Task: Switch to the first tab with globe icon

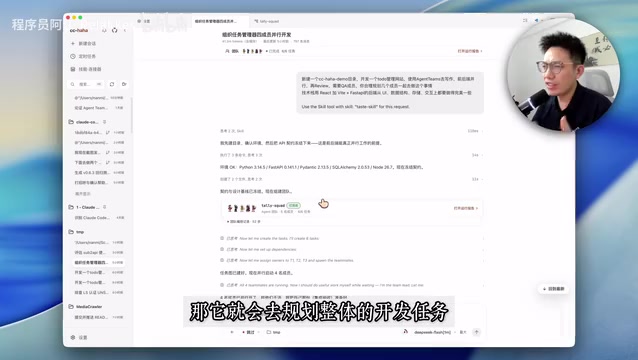Action: (144, 21)
